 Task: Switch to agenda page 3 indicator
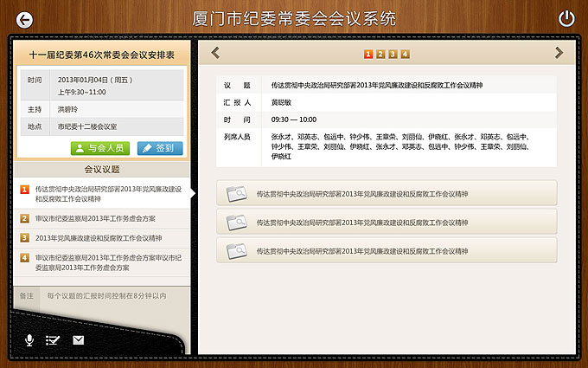tap(393, 55)
